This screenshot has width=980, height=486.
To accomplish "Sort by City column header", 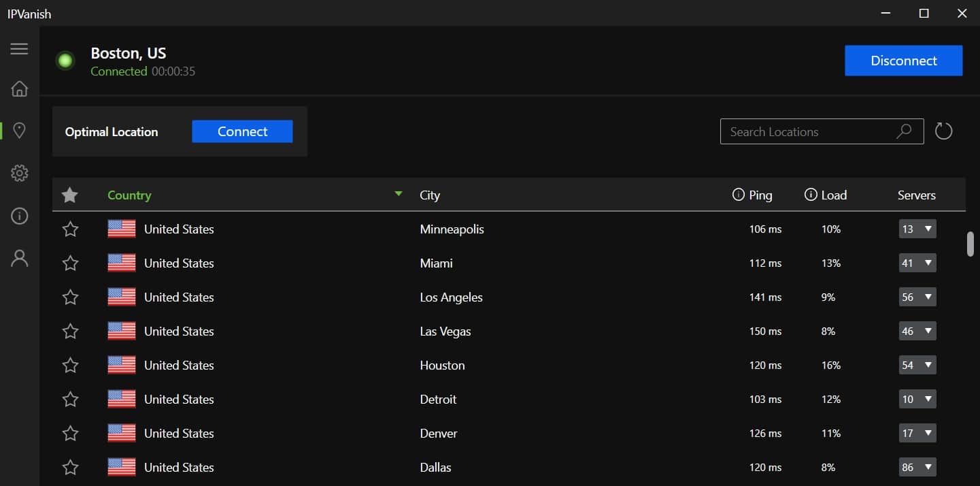I will [430, 195].
